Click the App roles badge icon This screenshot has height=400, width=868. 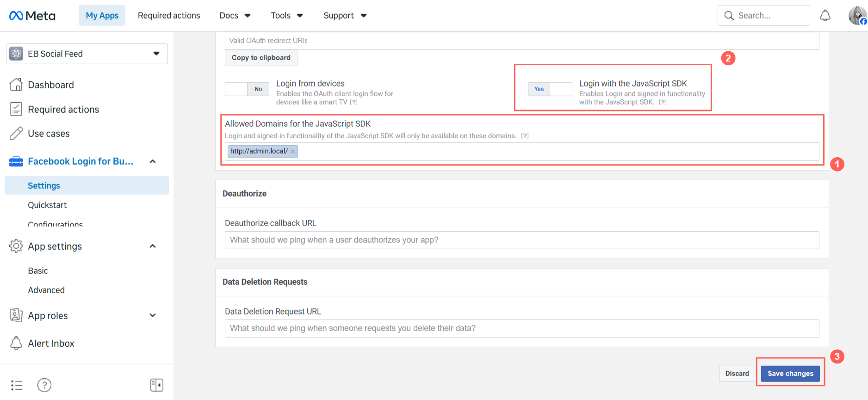16,315
